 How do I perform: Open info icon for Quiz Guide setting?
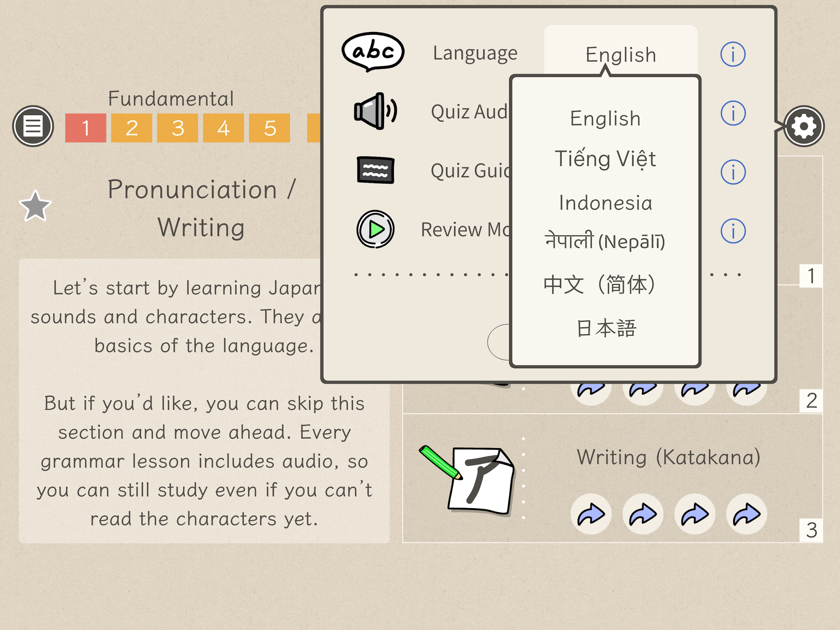point(733,172)
